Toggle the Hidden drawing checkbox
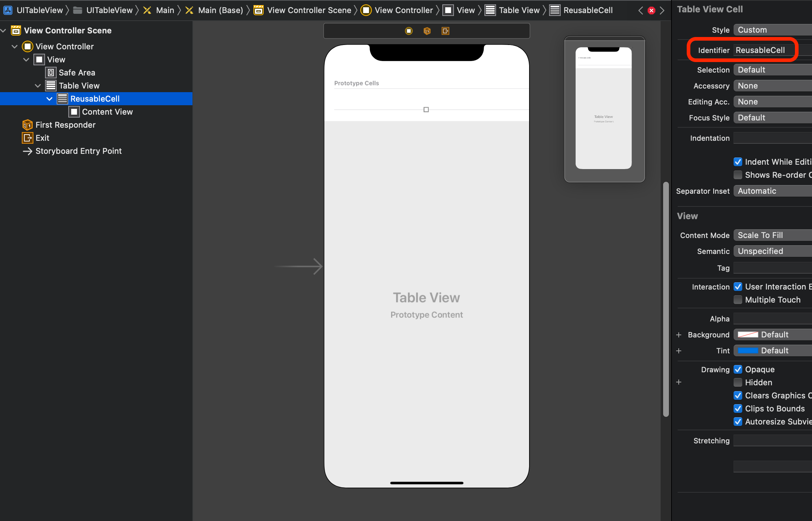812x521 pixels. pyautogui.click(x=738, y=382)
